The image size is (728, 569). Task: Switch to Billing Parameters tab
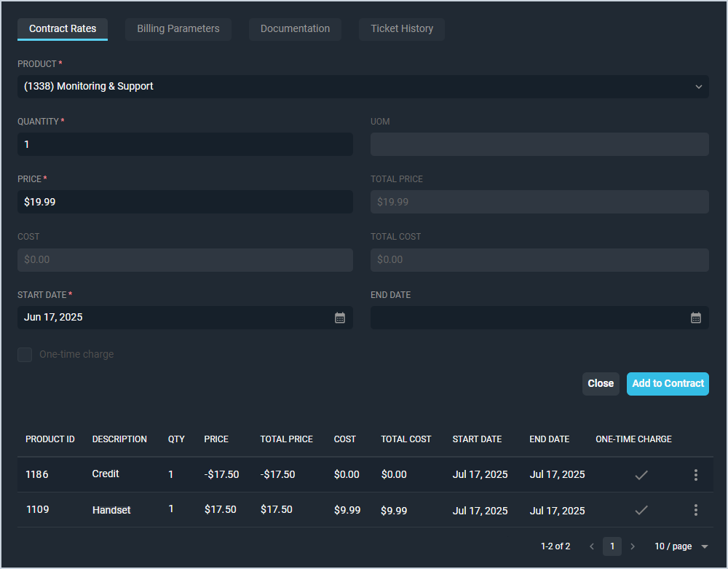coord(178,29)
